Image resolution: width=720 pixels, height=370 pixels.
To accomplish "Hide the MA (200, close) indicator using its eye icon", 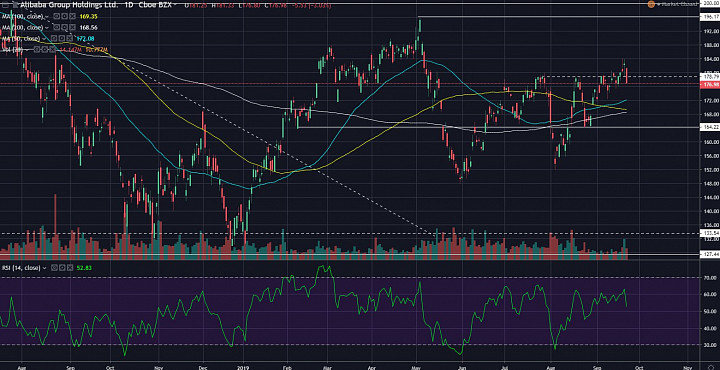I will click(x=56, y=27).
